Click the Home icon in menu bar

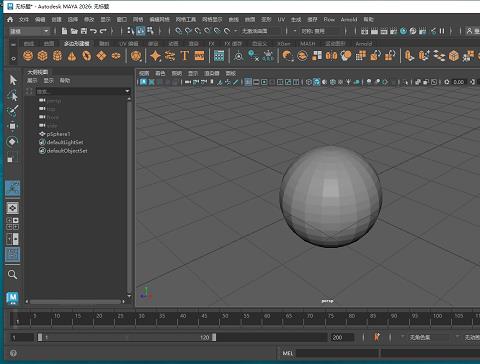pos(10,19)
